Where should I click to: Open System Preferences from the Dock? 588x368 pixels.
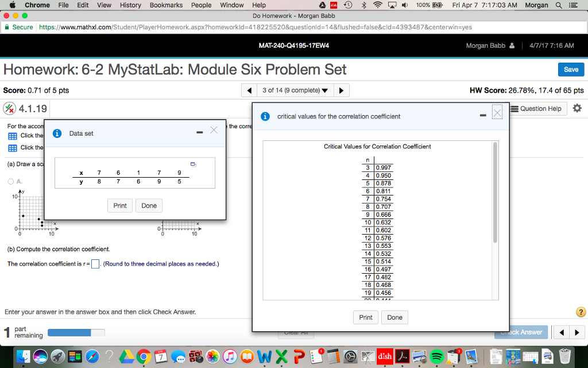(351, 356)
